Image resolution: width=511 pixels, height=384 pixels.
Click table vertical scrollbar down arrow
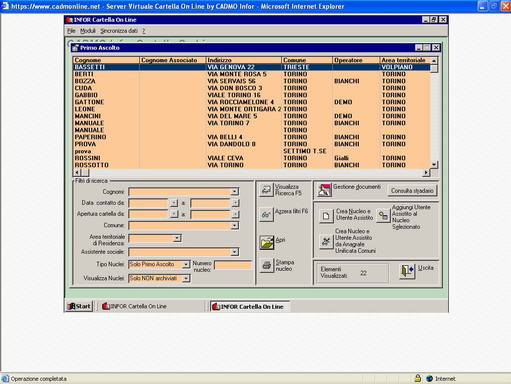[434, 165]
